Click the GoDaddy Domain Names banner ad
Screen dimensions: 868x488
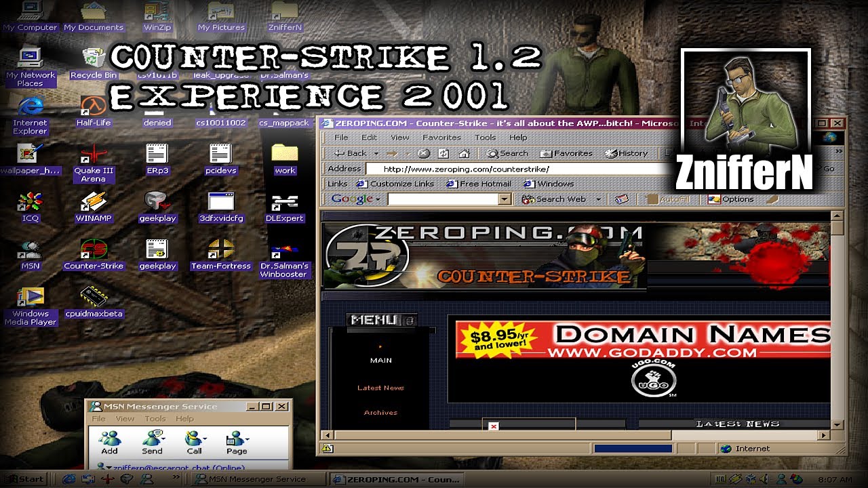tap(643, 341)
